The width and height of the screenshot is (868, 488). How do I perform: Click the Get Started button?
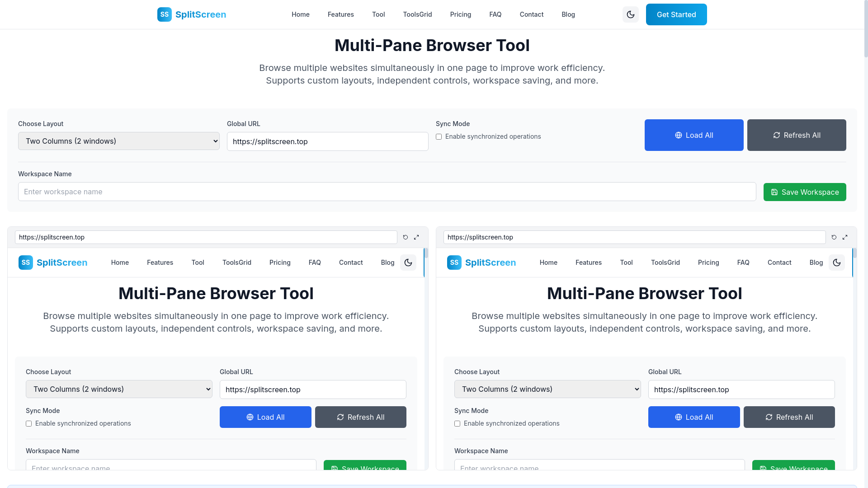pyautogui.click(x=676, y=14)
